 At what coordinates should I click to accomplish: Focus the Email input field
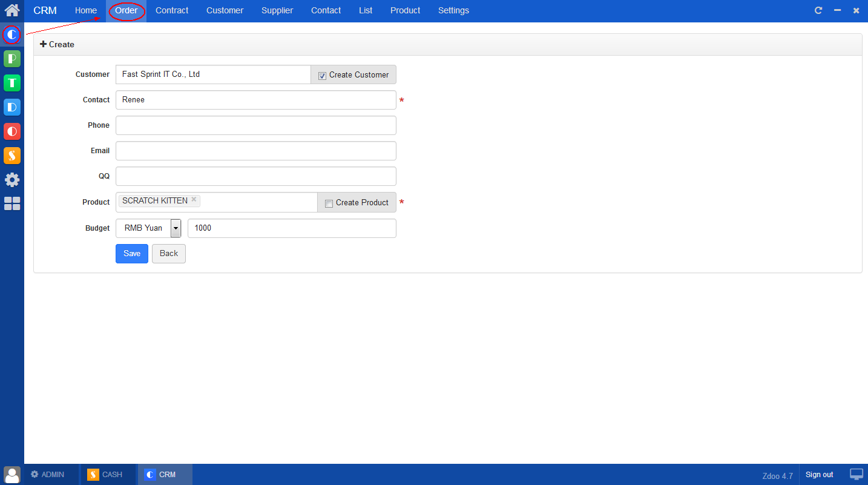pos(256,151)
